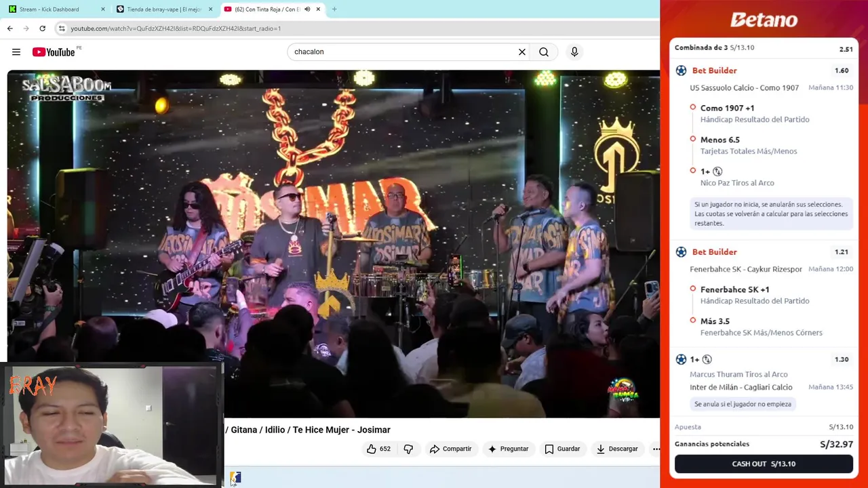
Task: Click Fenerbahce SK Más/Menos Córners text
Action: pos(761,333)
